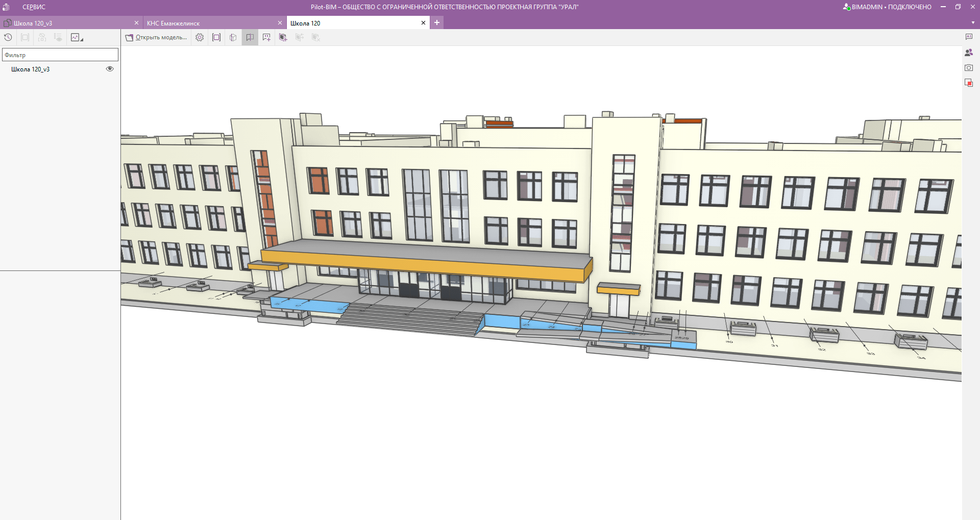Open the A1 annotations panel icon
980x520 pixels.
969,37
